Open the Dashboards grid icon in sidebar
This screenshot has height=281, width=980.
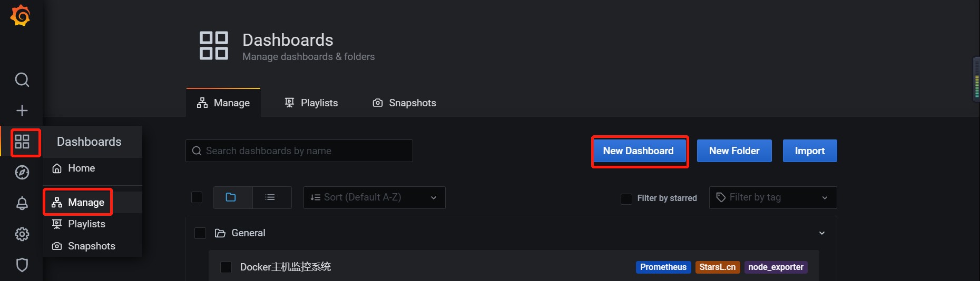(22, 142)
